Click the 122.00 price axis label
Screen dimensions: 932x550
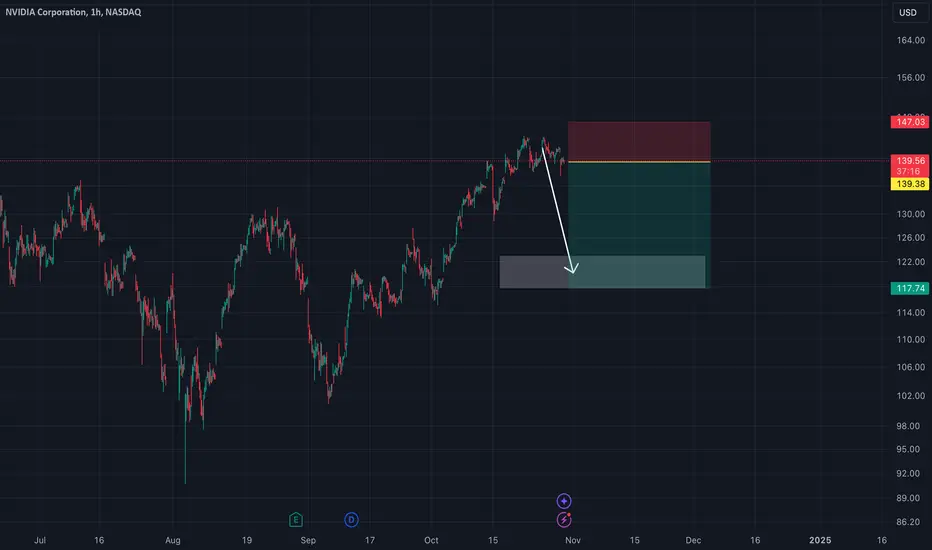911,262
